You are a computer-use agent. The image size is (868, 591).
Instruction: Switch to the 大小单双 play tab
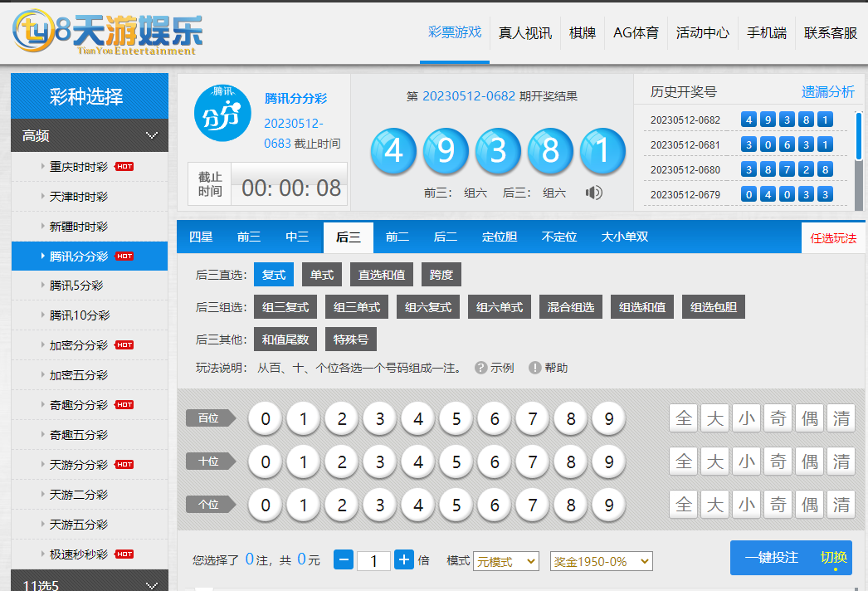click(x=624, y=237)
